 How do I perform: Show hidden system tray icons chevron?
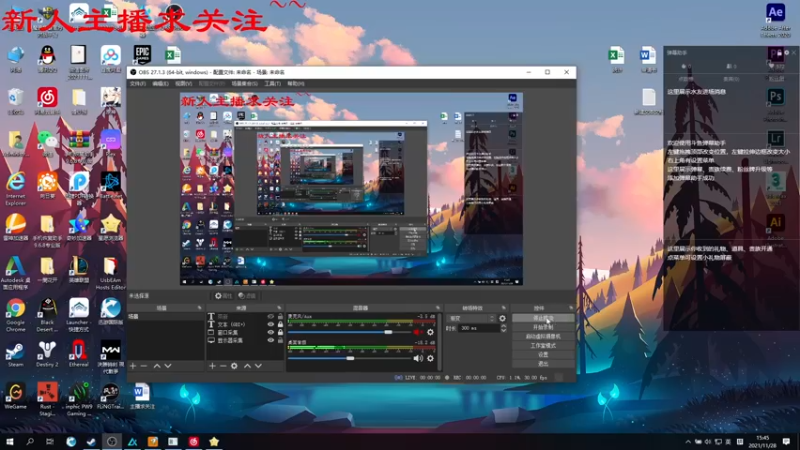tap(688, 442)
